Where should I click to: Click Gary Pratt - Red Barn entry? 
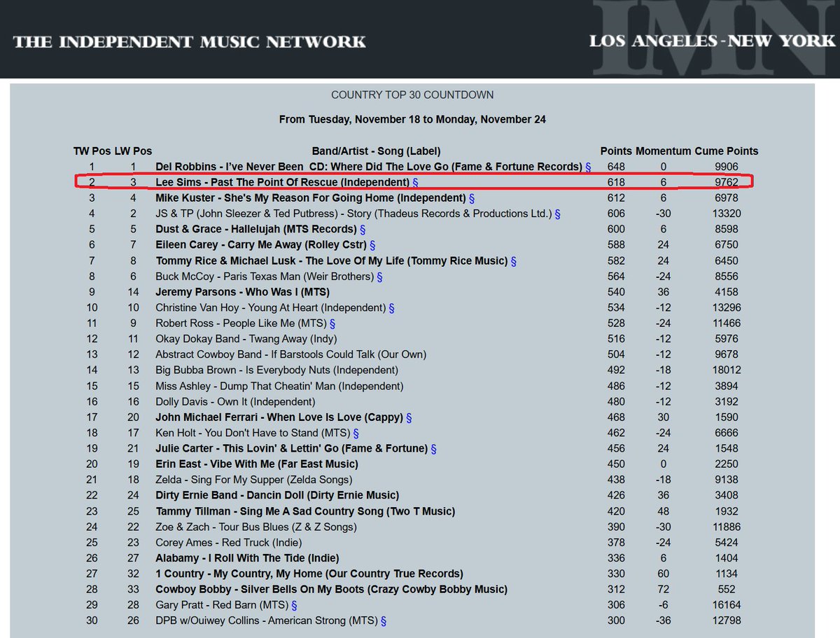click(x=222, y=605)
